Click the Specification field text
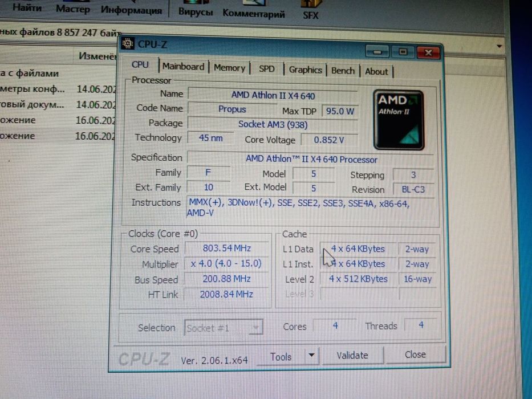 pos(311,159)
